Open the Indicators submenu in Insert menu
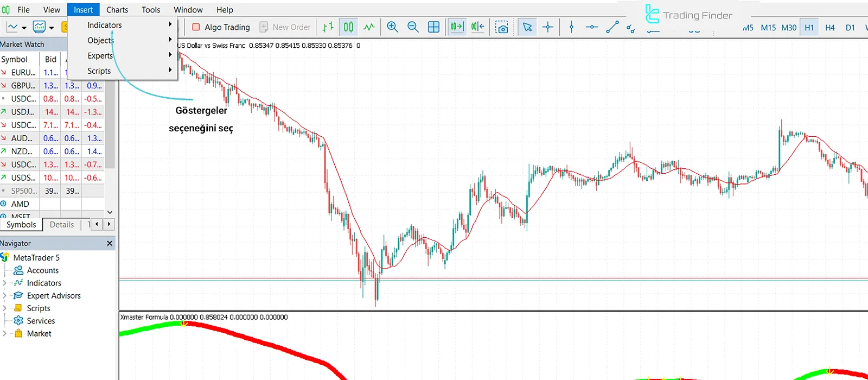The width and height of the screenshot is (868, 380). pos(105,25)
